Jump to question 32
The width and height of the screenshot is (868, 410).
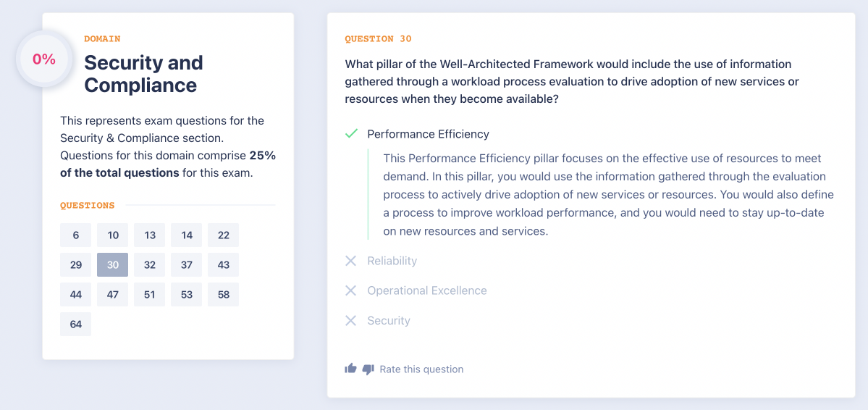pos(150,265)
